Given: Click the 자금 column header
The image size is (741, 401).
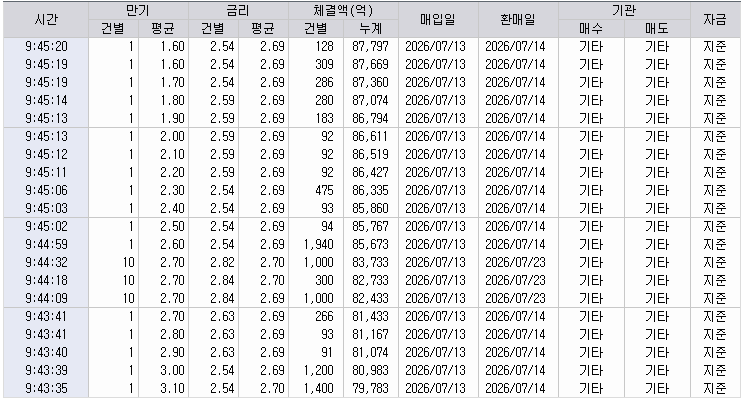Looking at the screenshot, I should (x=715, y=20).
